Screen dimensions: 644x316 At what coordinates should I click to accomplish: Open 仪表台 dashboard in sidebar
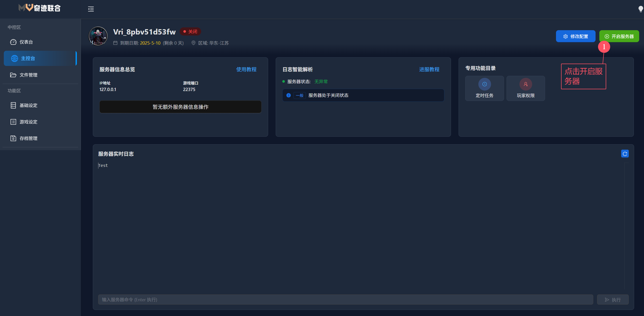(26, 42)
